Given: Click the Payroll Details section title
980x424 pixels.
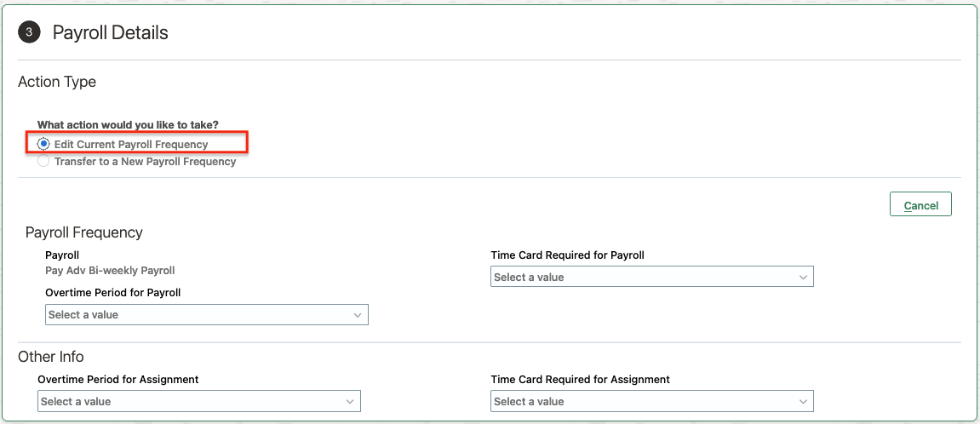Looking at the screenshot, I should point(111,32).
